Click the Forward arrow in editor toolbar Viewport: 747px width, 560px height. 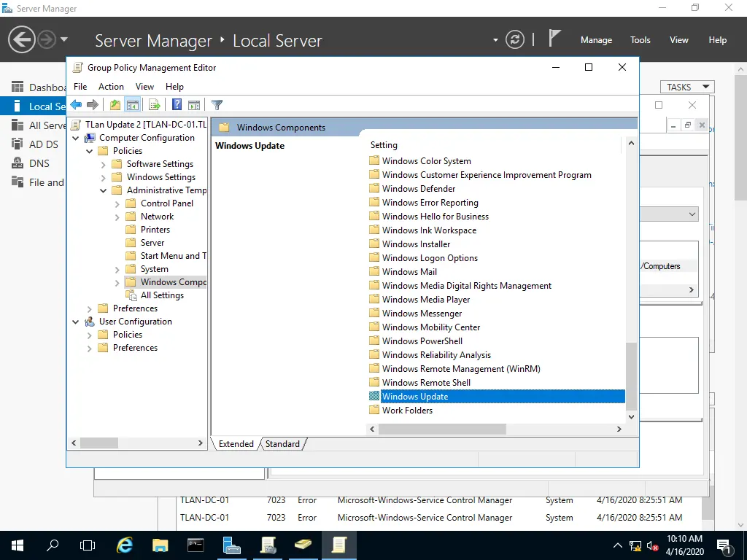point(93,105)
